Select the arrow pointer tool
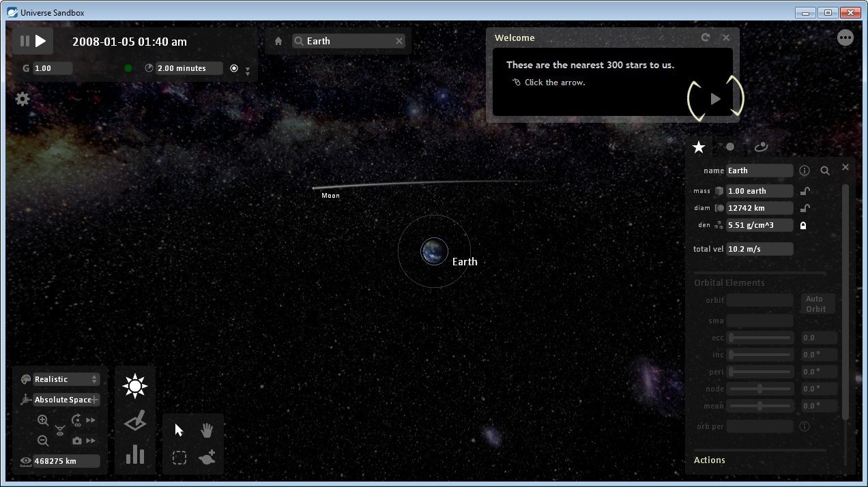Image resolution: width=868 pixels, height=487 pixels. [179, 430]
